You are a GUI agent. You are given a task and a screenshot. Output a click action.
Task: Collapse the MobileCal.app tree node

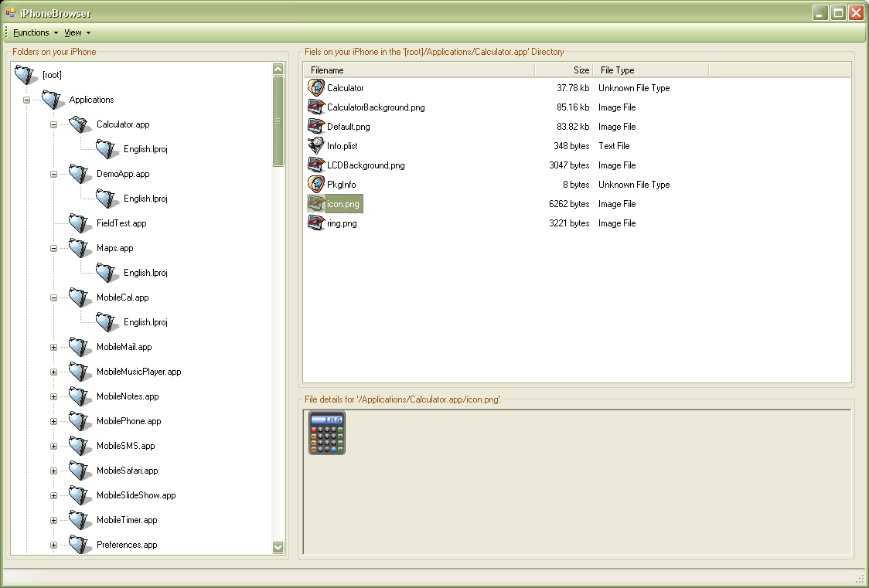54,298
